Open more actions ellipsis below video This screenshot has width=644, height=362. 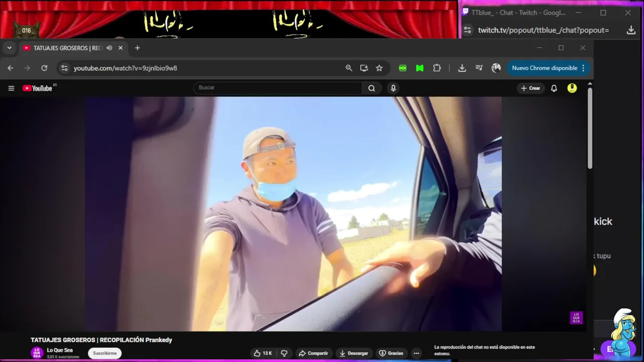point(416,353)
